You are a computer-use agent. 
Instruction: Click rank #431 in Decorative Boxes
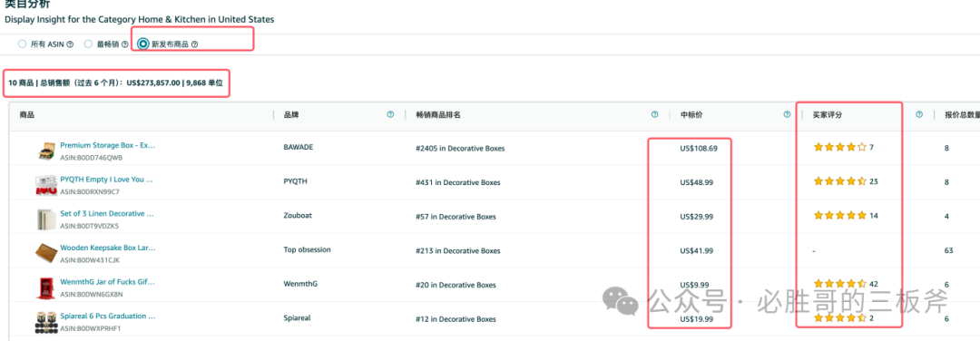[x=457, y=182]
